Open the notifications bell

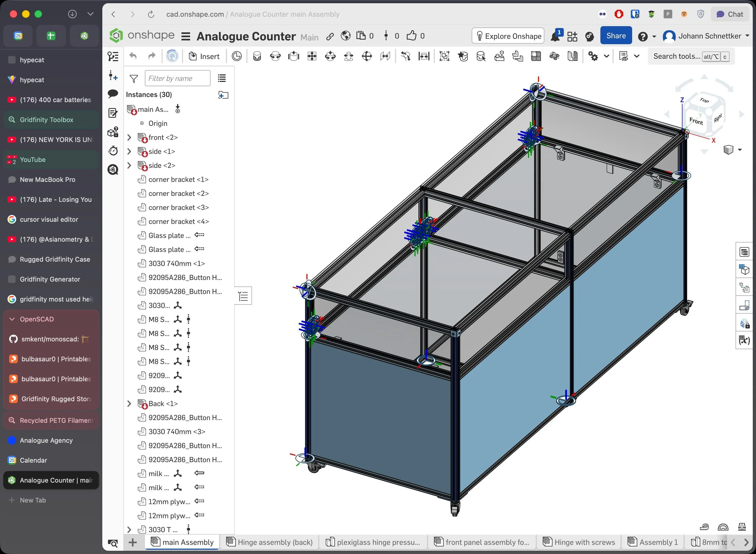click(555, 36)
